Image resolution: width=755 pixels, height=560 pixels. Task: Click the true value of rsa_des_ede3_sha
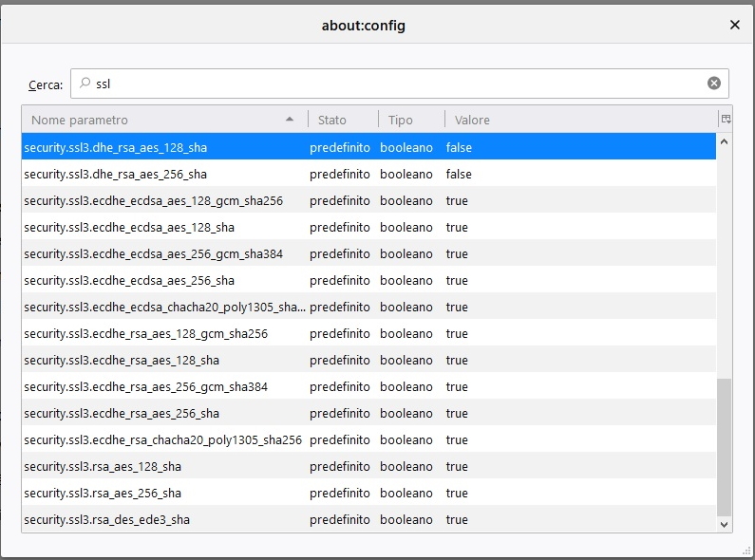tap(457, 519)
